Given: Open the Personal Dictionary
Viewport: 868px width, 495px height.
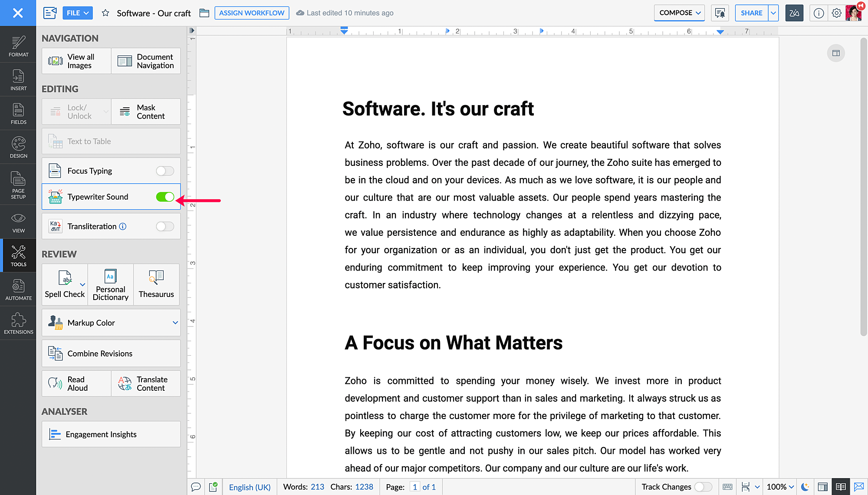Looking at the screenshot, I should [110, 284].
